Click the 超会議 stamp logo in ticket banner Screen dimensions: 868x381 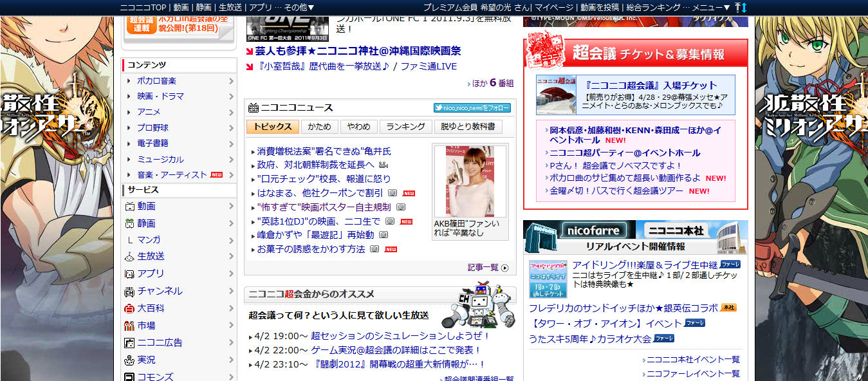point(545,51)
